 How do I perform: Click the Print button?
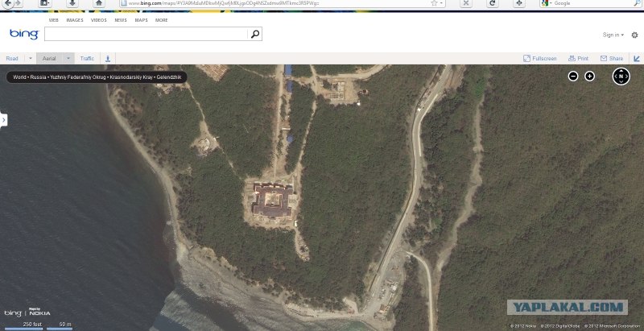click(578, 59)
